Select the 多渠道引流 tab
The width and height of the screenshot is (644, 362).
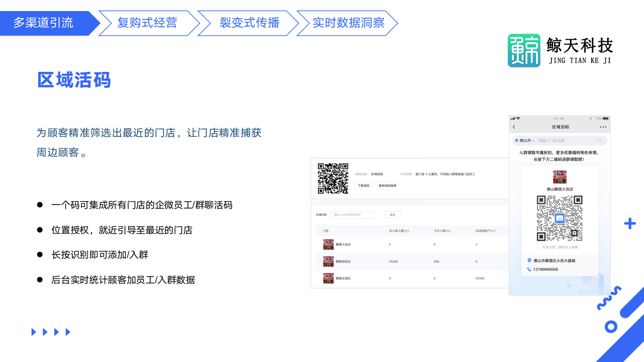coord(44,23)
